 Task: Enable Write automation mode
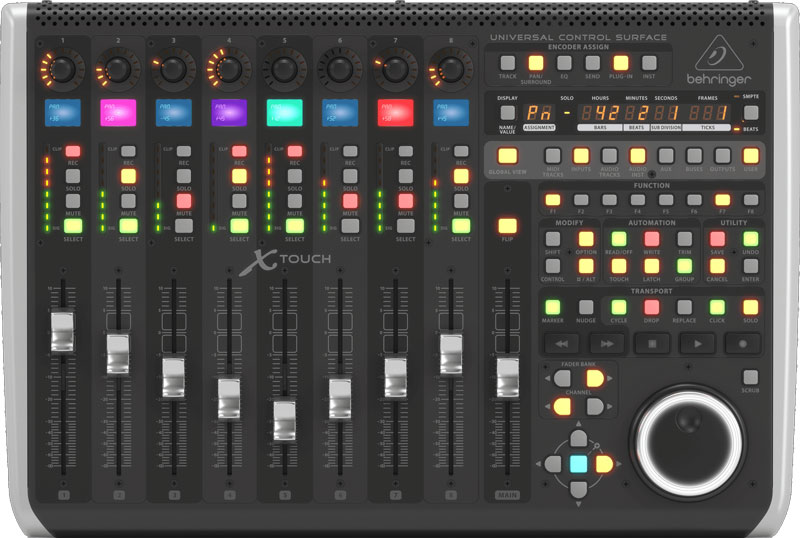[652, 238]
